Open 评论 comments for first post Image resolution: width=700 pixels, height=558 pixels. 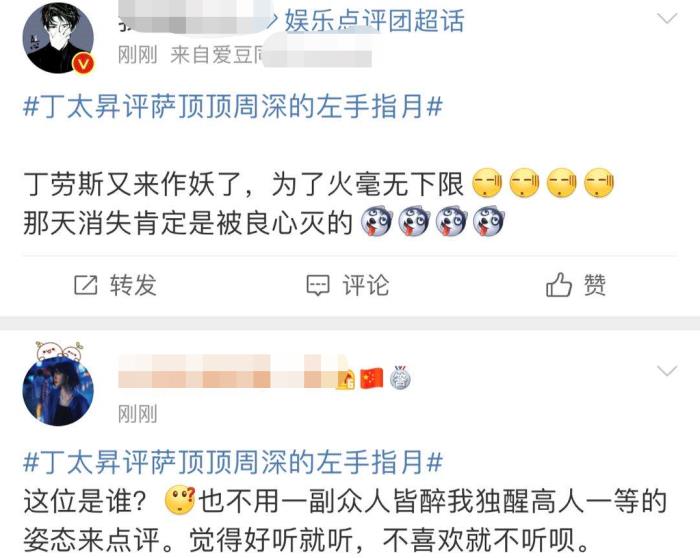[x=366, y=285]
